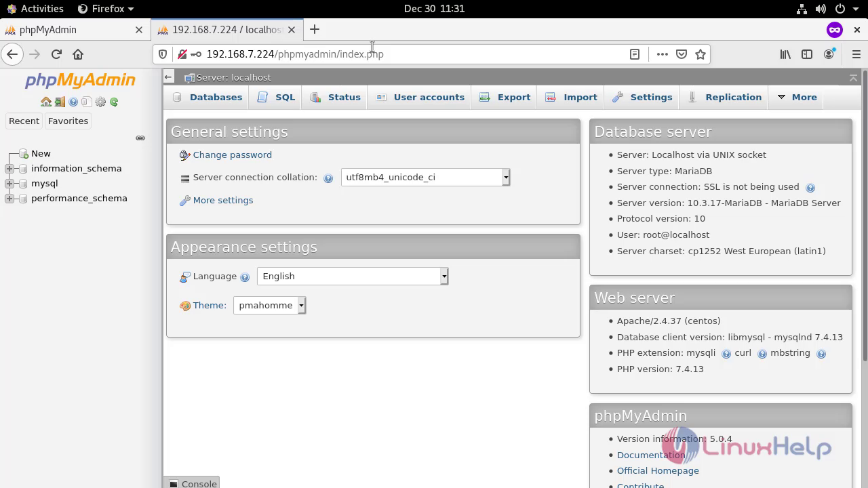Click help icon beside mbstring extension

pyautogui.click(x=821, y=354)
